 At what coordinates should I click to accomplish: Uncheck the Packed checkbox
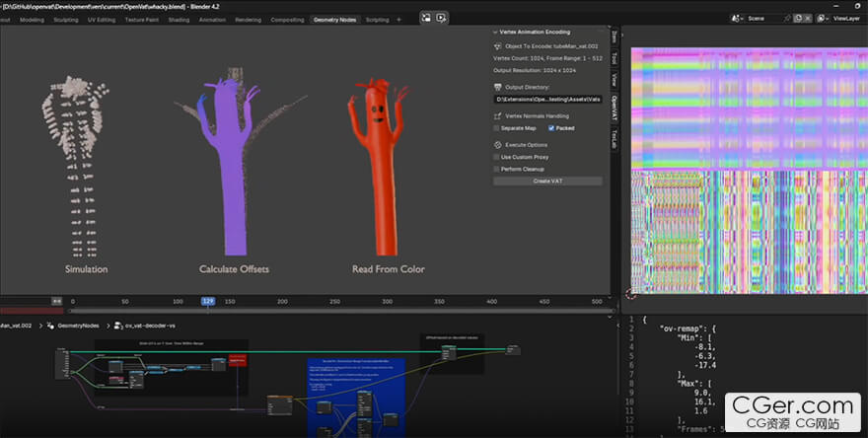coord(551,128)
